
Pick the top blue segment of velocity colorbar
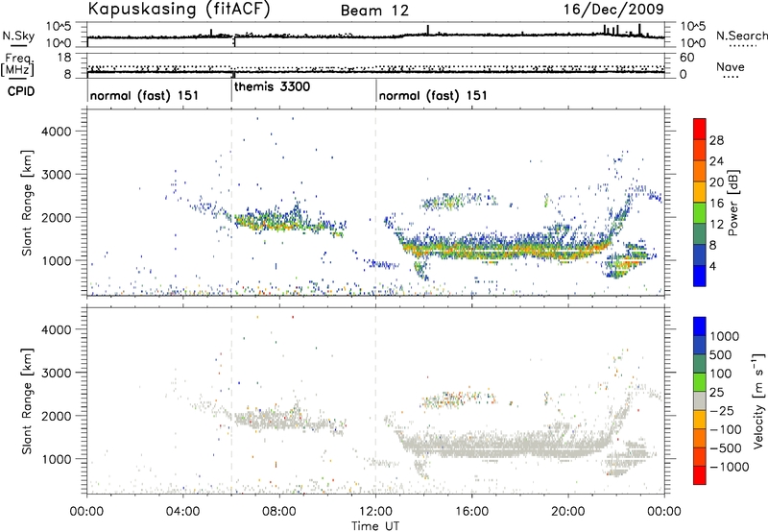(700, 326)
